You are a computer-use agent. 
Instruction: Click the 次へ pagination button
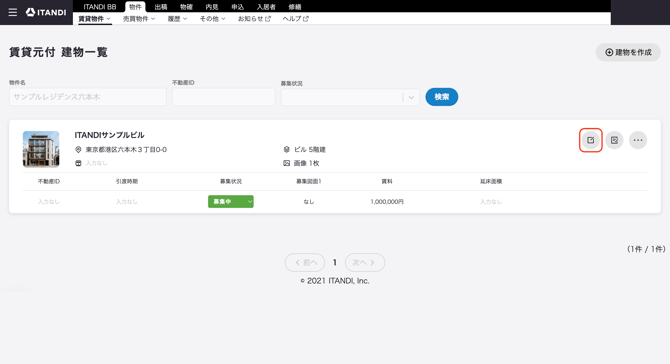(x=364, y=262)
